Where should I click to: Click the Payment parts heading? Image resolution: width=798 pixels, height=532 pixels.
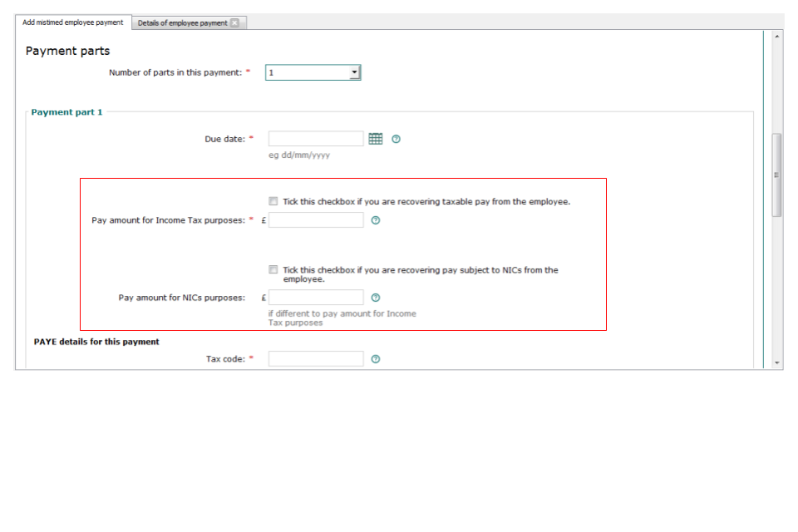[x=67, y=51]
